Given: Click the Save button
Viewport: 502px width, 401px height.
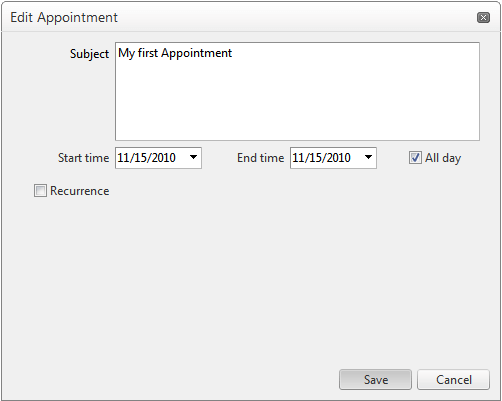Looking at the screenshot, I should (375, 379).
